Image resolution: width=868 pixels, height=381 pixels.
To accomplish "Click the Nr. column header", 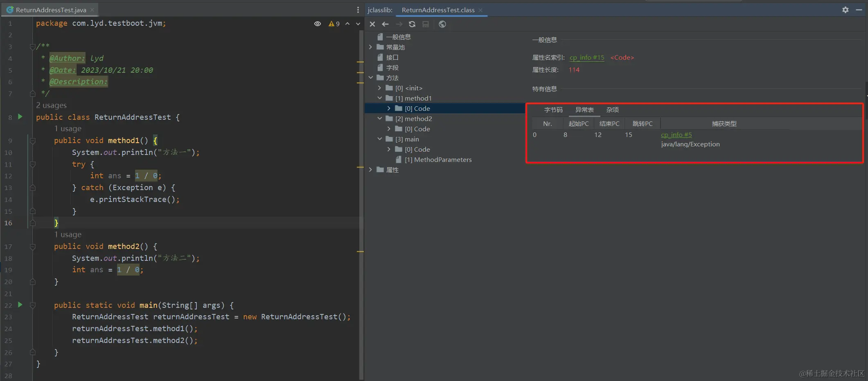I will click(x=548, y=123).
